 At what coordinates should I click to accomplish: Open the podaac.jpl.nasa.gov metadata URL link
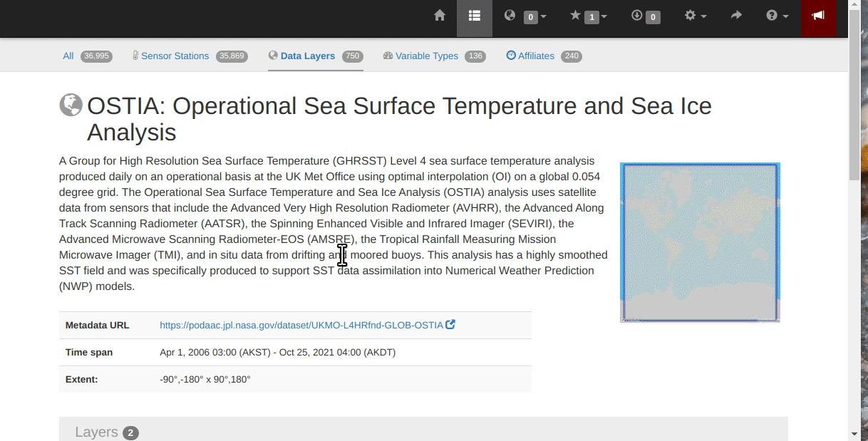[301, 325]
